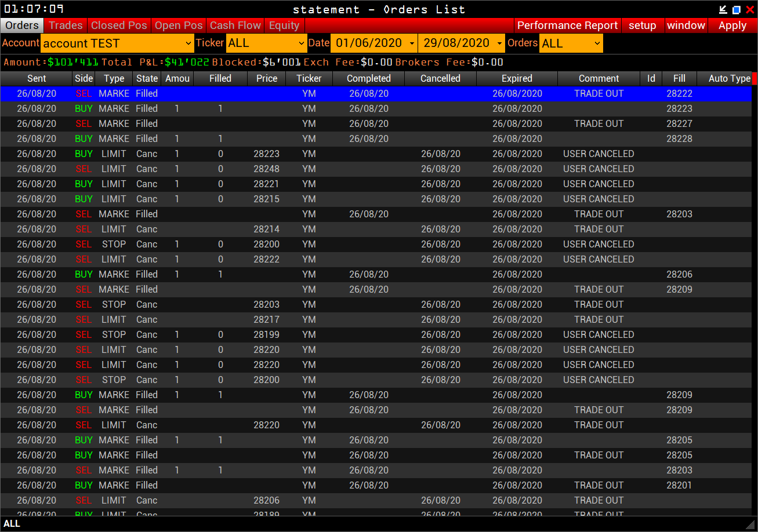Open the setup menu
The image size is (758, 532).
(642, 25)
